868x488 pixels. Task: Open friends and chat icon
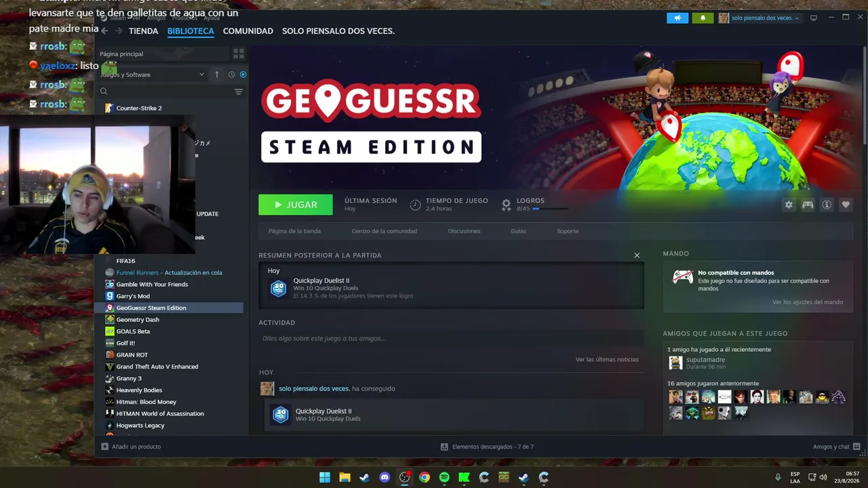pyautogui.click(x=856, y=447)
